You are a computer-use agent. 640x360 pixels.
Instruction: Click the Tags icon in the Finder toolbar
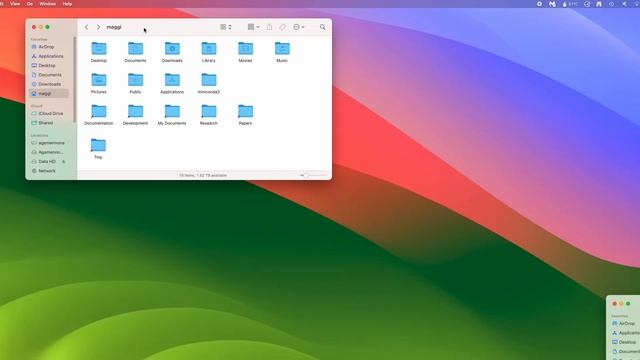pos(282,27)
